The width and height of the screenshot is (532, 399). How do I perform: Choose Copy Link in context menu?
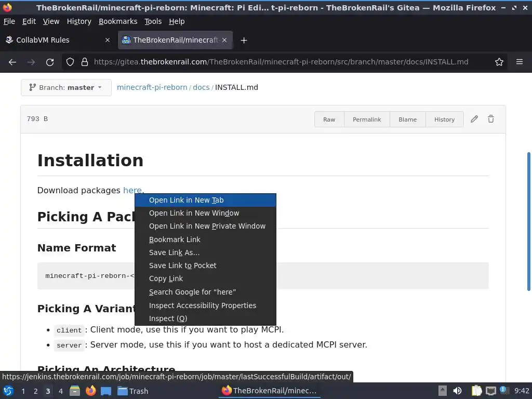pos(205,278)
